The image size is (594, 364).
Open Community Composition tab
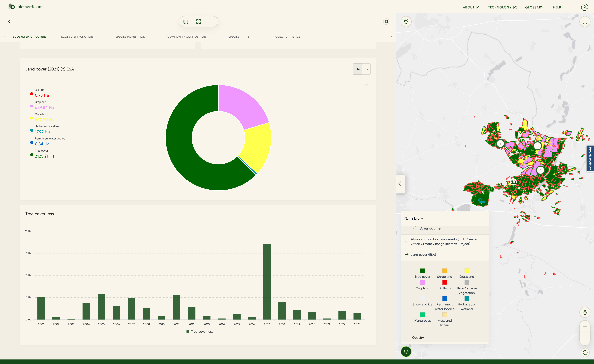click(187, 37)
